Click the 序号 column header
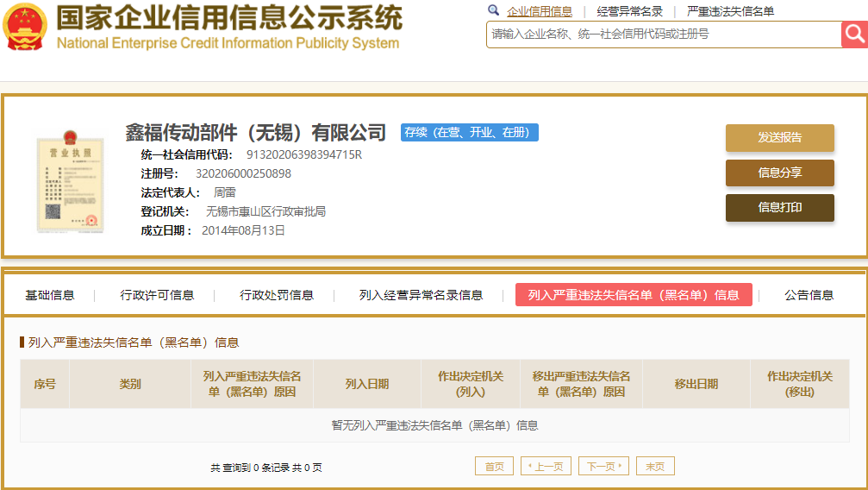Screen dimensions: 868x490 pyautogui.click(x=45, y=384)
